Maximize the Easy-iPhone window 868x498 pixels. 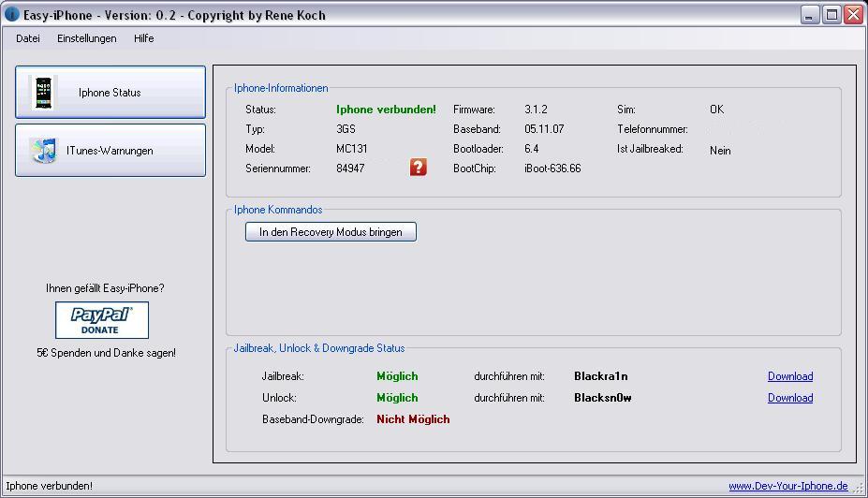coord(831,15)
